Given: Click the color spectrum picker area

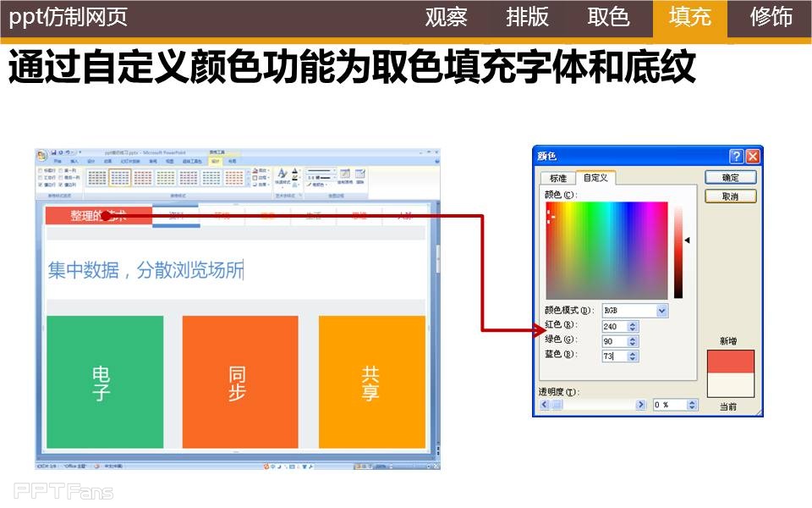Looking at the screenshot, I should [606, 250].
